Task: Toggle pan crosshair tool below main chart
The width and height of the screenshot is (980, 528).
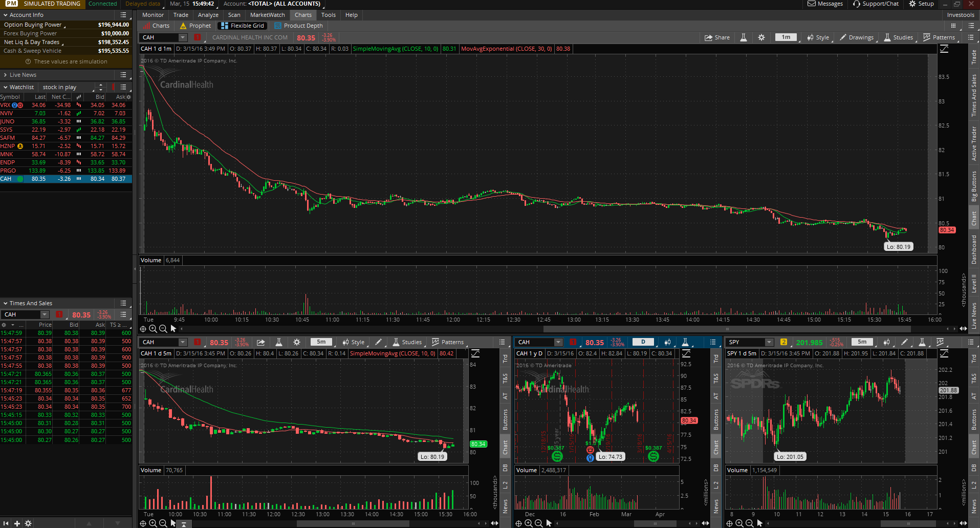Action: pyautogui.click(x=143, y=329)
